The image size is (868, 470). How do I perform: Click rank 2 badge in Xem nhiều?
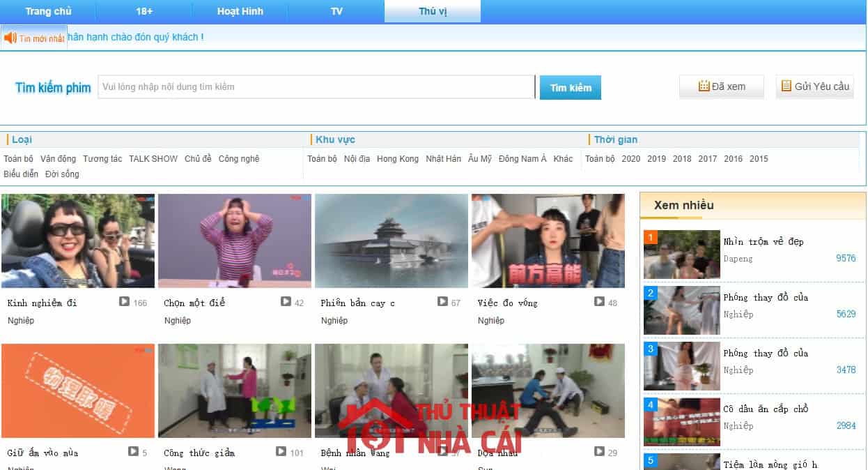651,293
